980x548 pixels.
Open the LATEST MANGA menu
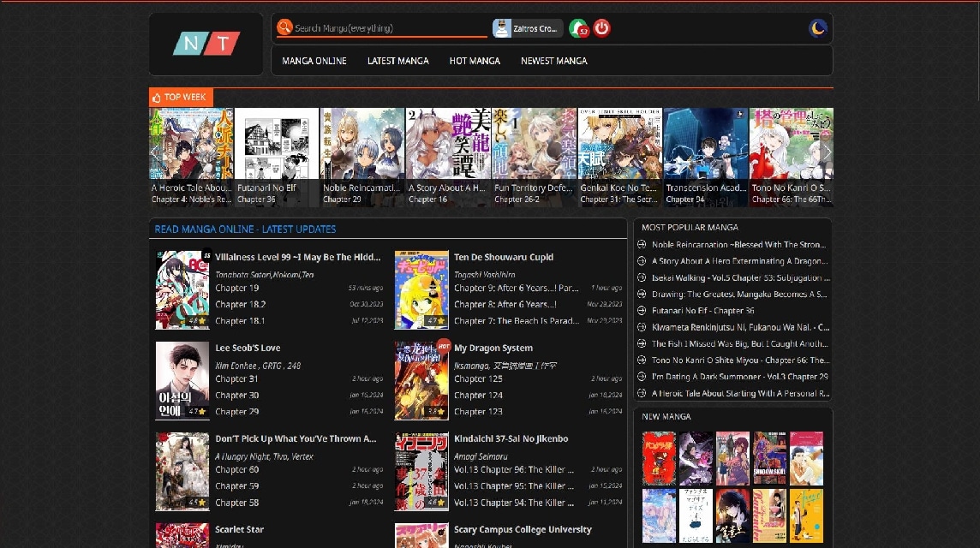(x=398, y=61)
